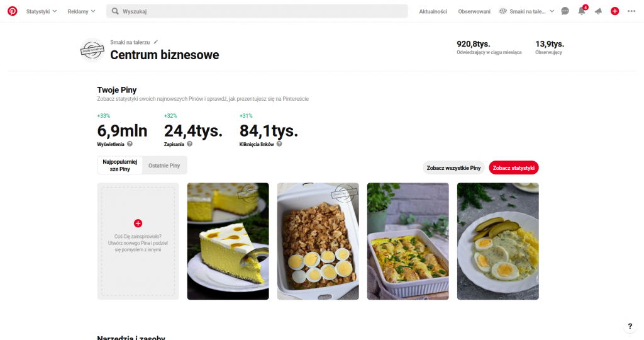Focus the Wyszukaj search field
Viewport: 644px width, 340px height.
(x=257, y=11)
